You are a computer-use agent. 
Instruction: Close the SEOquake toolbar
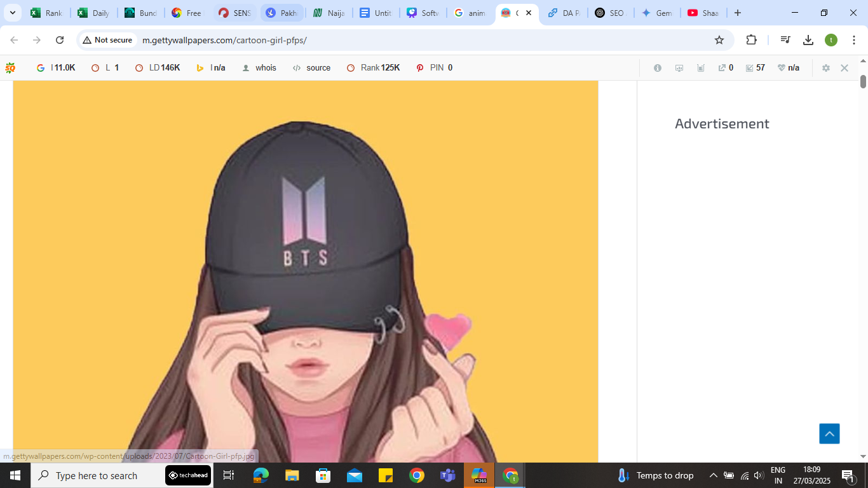point(844,68)
